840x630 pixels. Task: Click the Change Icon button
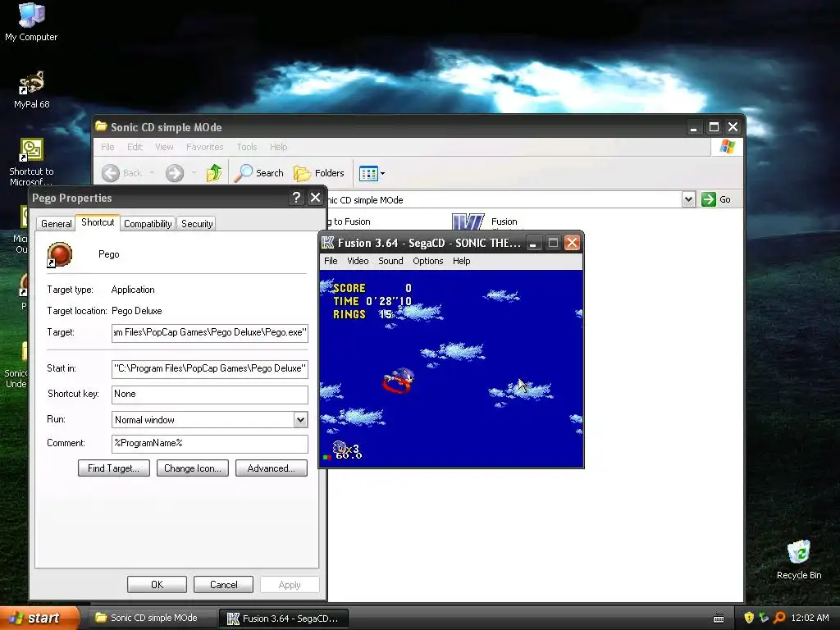193,468
